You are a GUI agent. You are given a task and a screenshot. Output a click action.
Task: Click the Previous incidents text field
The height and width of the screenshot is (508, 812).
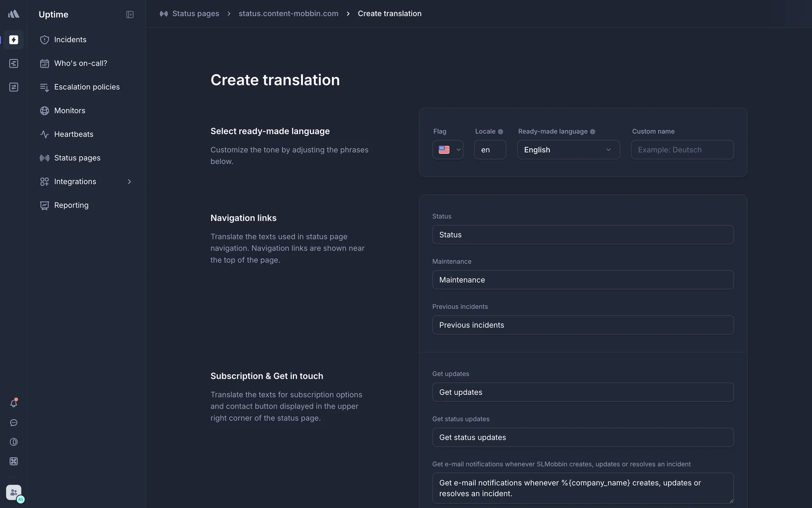click(x=582, y=325)
